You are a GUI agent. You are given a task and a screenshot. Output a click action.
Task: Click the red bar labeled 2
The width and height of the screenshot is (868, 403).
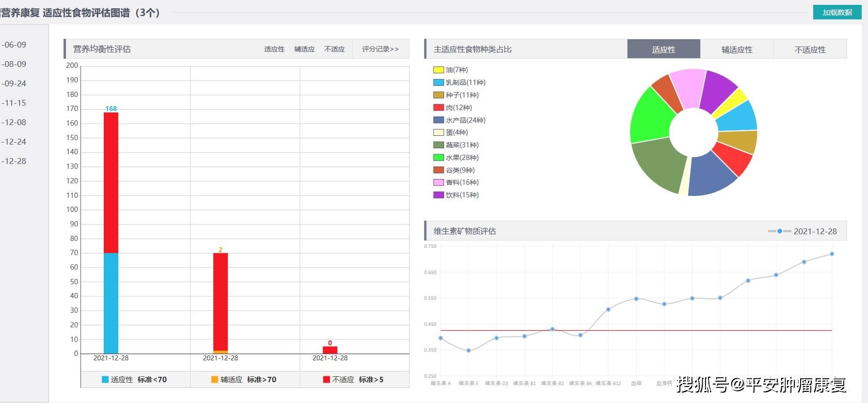(221, 302)
